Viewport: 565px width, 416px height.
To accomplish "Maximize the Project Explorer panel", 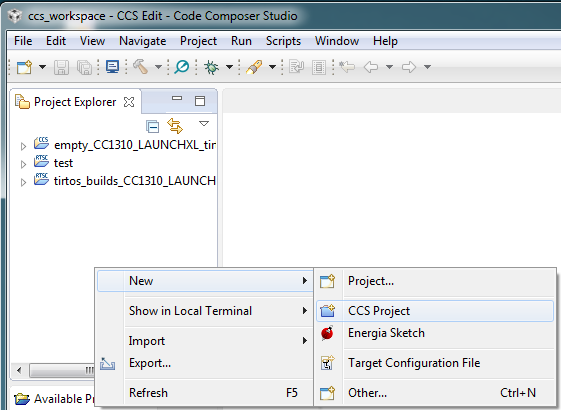I will point(200,101).
